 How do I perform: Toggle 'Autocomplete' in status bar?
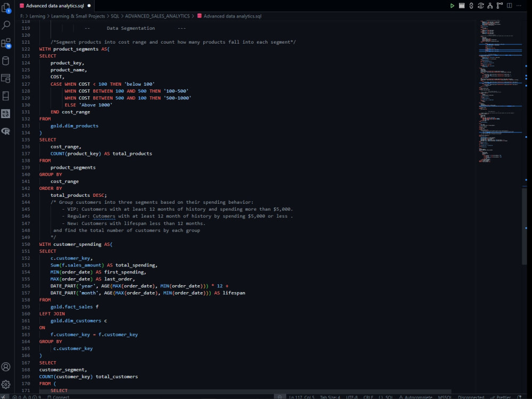[x=415, y=397]
